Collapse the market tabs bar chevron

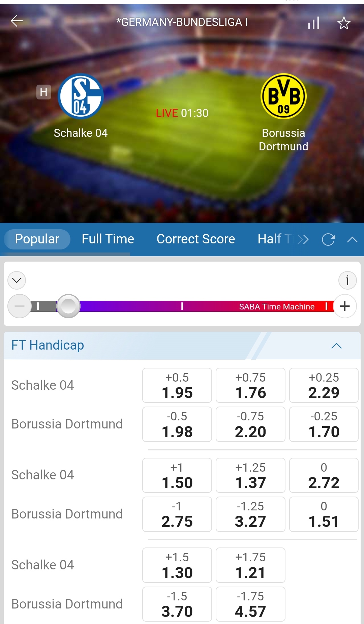(x=352, y=239)
